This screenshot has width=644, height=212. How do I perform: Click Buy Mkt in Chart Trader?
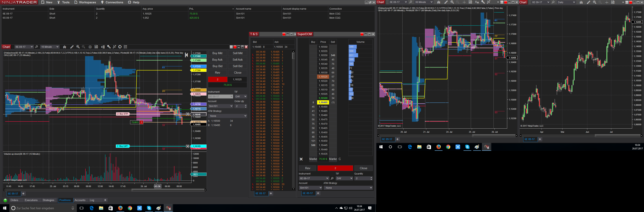coord(217,53)
